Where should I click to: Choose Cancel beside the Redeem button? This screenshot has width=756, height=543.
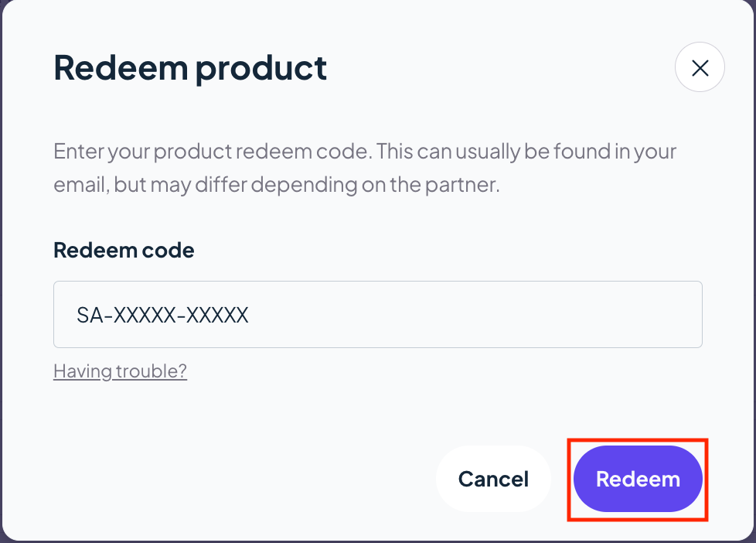click(493, 479)
